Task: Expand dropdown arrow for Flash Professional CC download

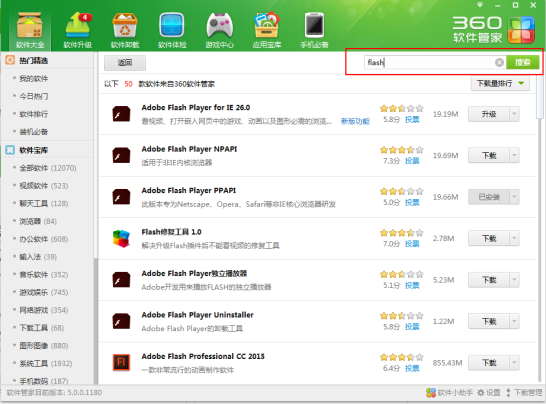Action: tap(514, 363)
